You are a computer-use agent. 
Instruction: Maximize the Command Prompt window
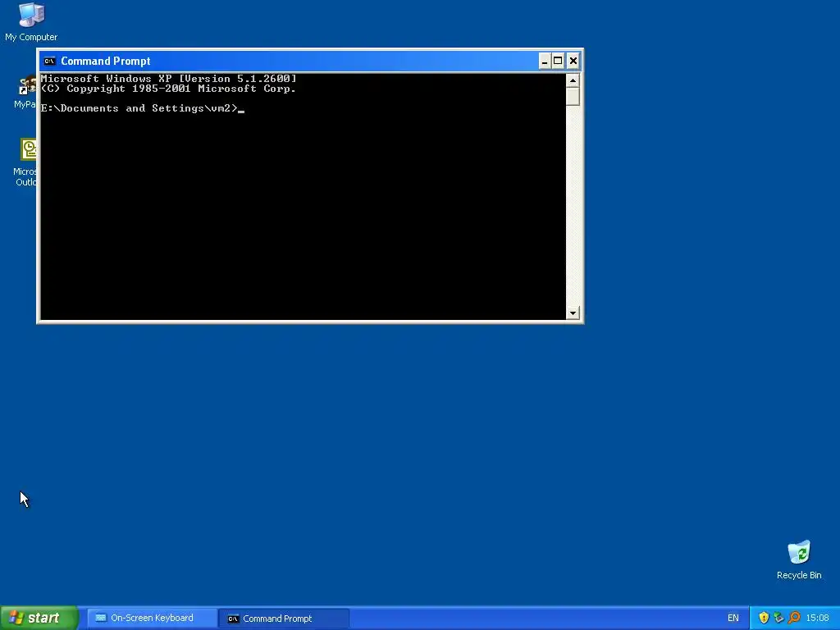click(558, 61)
